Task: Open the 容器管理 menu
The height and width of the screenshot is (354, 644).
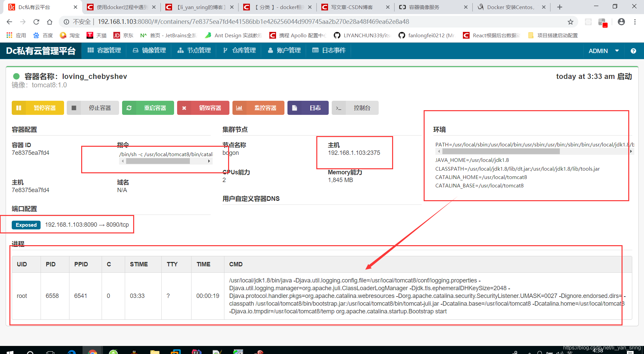Action: (x=104, y=50)
